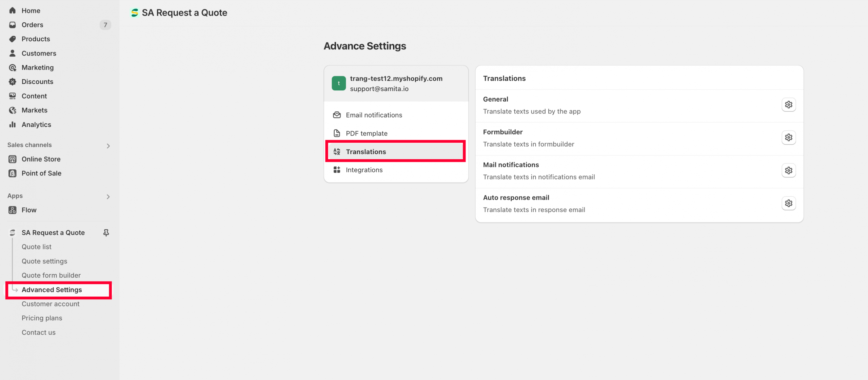Click the Home house icon

13,10
